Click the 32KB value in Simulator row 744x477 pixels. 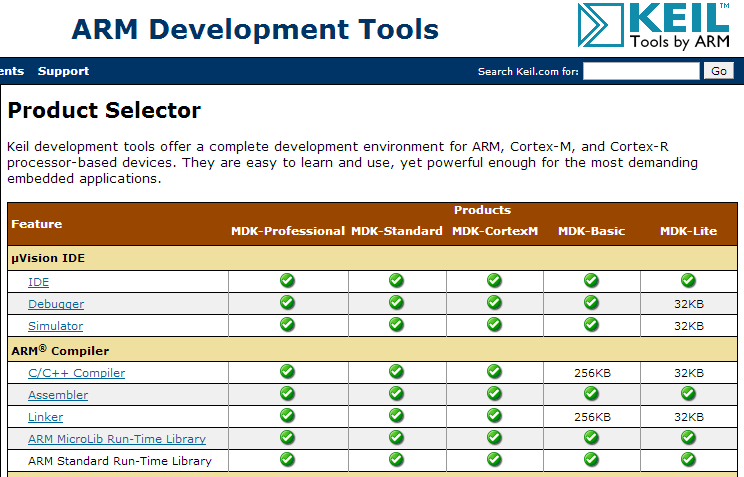click(689, 326)
